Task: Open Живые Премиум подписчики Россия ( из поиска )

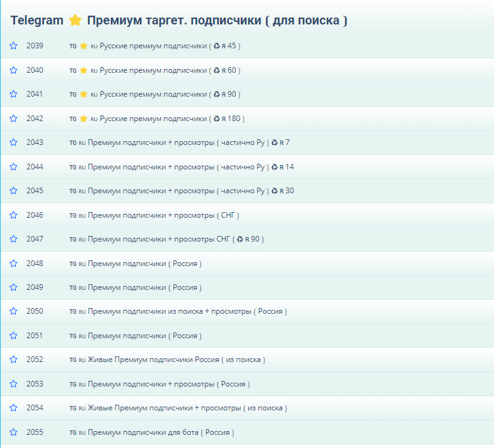Action: click(168, 360)
